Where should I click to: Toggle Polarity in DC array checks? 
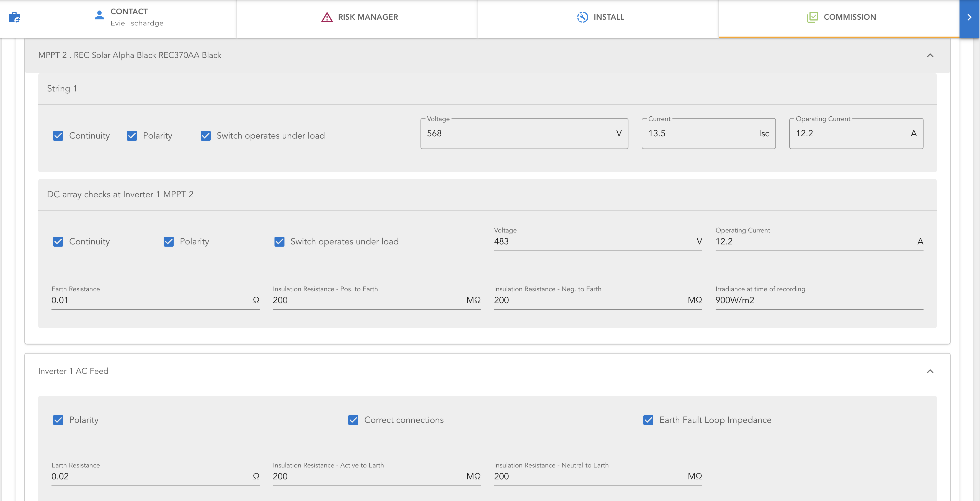pyautogui.click(x=169, y=242)
